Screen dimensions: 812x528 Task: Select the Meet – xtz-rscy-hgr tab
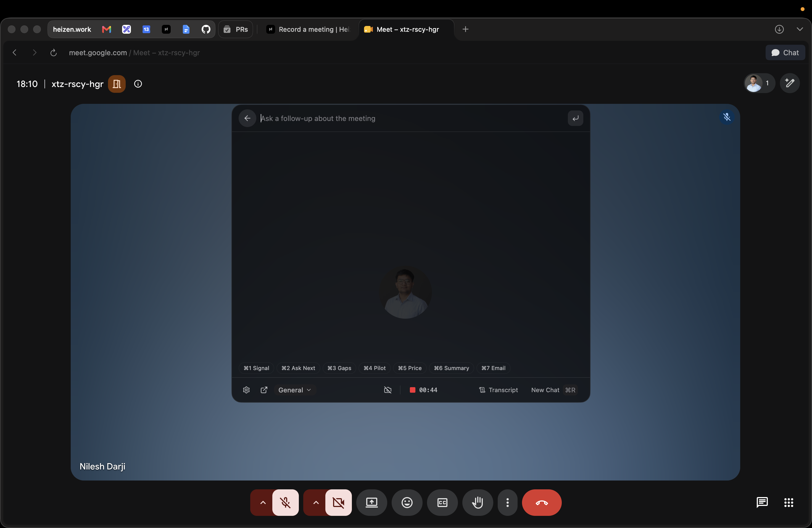[406, 29]
